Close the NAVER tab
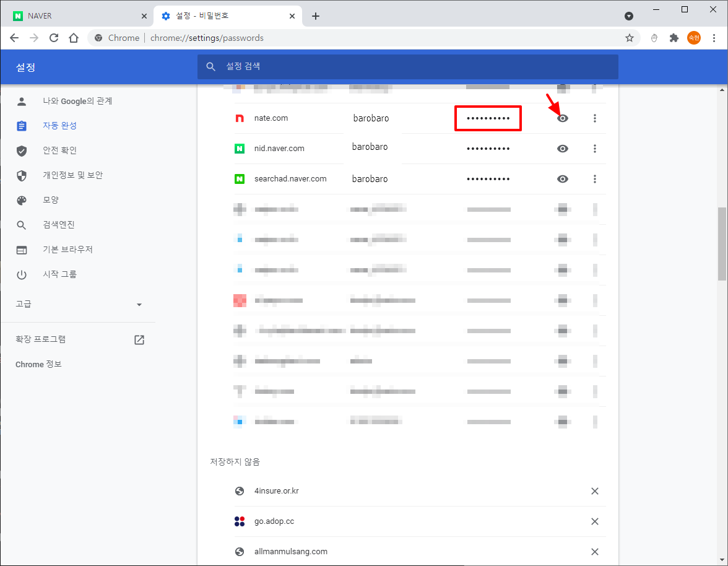The image size is (728, 566). click(x=144, y=16)
